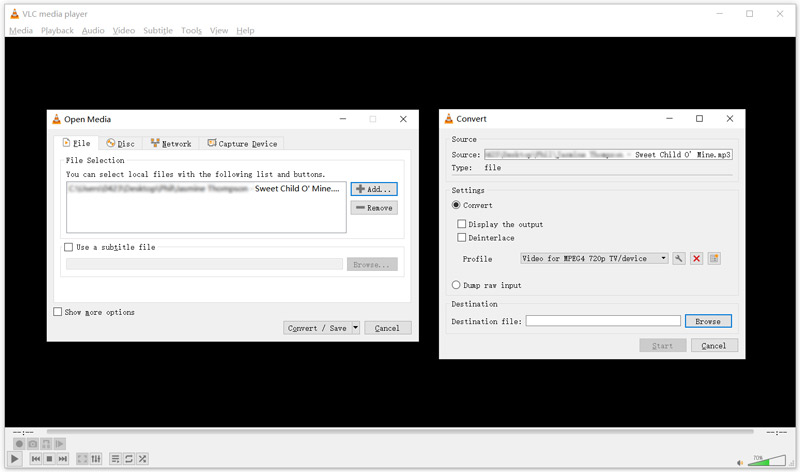
Task: Select the Convert radio button
Action: pos(456,205)
